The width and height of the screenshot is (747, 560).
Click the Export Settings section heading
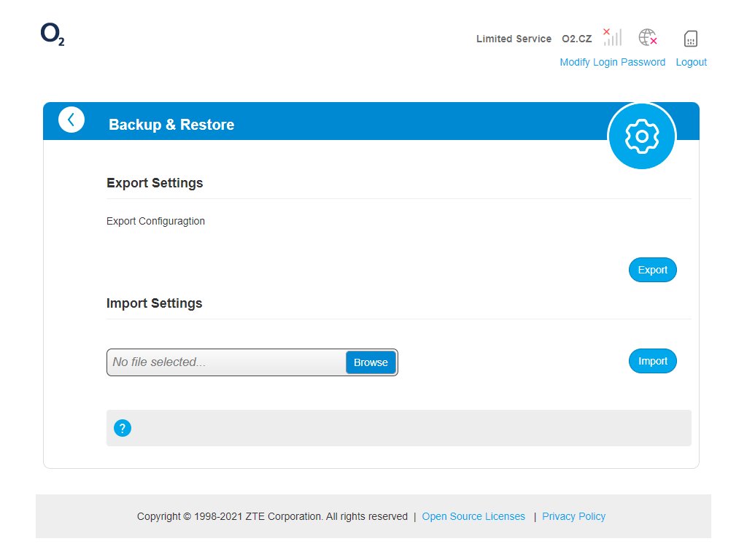[x=155, y=183]
